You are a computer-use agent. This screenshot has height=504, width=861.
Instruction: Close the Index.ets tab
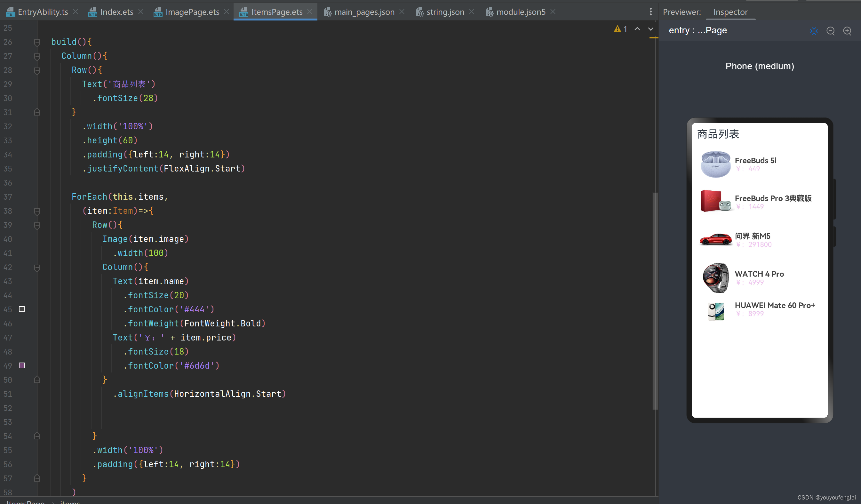tap(141, 12)
